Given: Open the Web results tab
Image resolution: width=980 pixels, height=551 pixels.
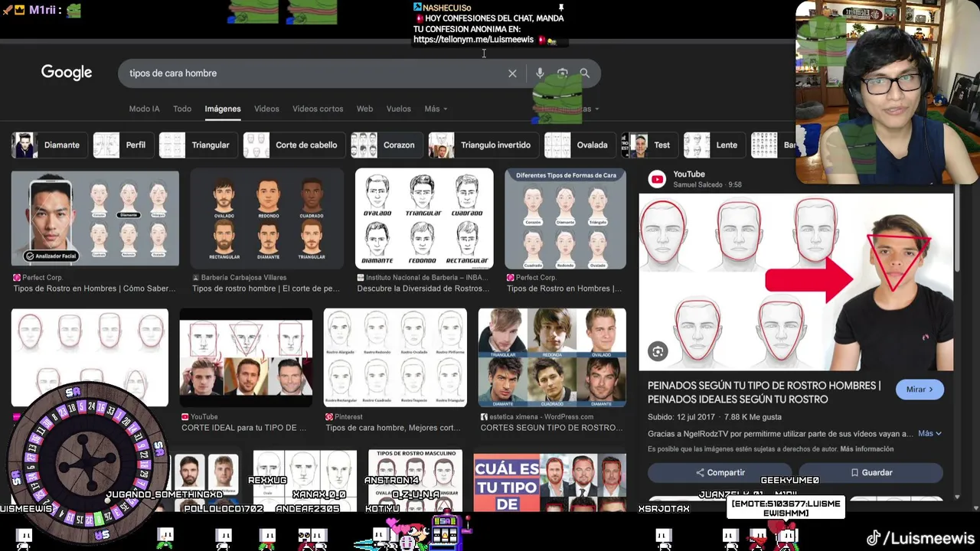Looking at the screenshot, I should [364, 109].
